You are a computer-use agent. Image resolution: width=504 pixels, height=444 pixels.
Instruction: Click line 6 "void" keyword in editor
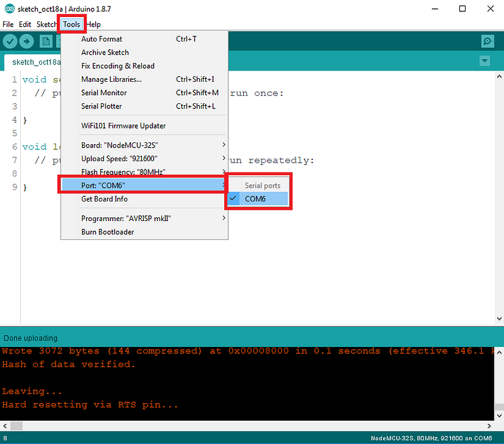(x=35, y=147)
